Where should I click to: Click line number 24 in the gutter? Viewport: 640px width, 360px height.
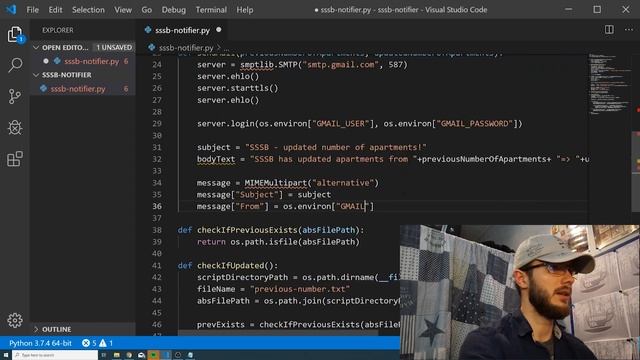click(x=157, y=64)
